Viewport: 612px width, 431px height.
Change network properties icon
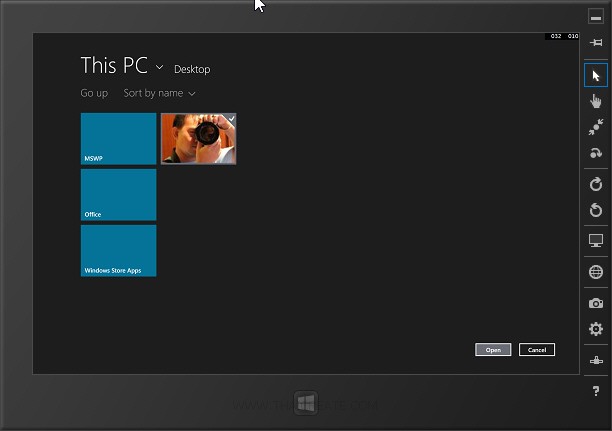coord(596,360)
